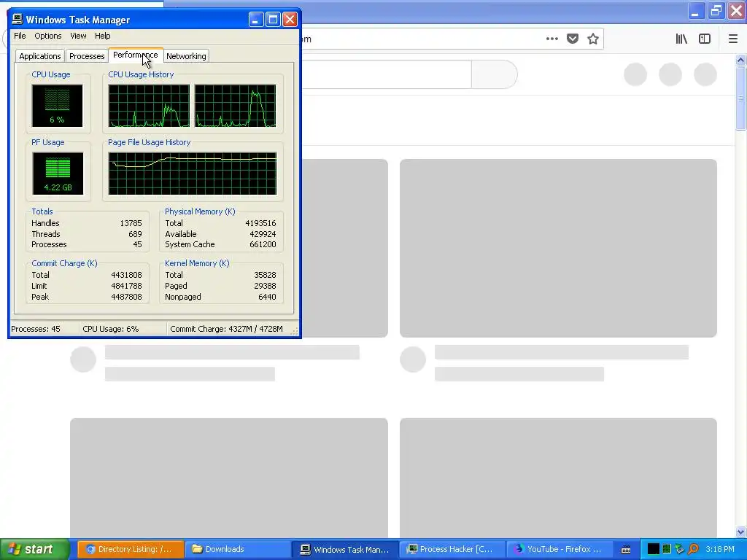Click the YouTube search button placeholder
Image resolution: width=747 pixels, height=560 pixels.
pos(494,74)
